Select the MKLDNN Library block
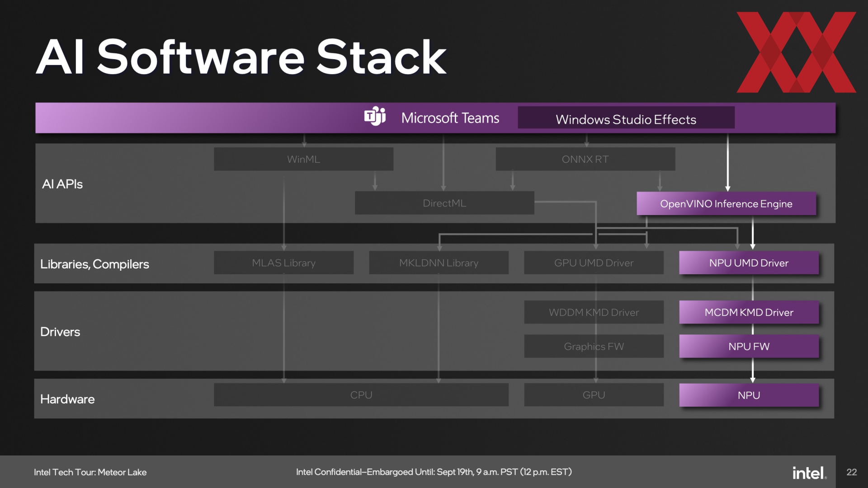 click(439, 263)
